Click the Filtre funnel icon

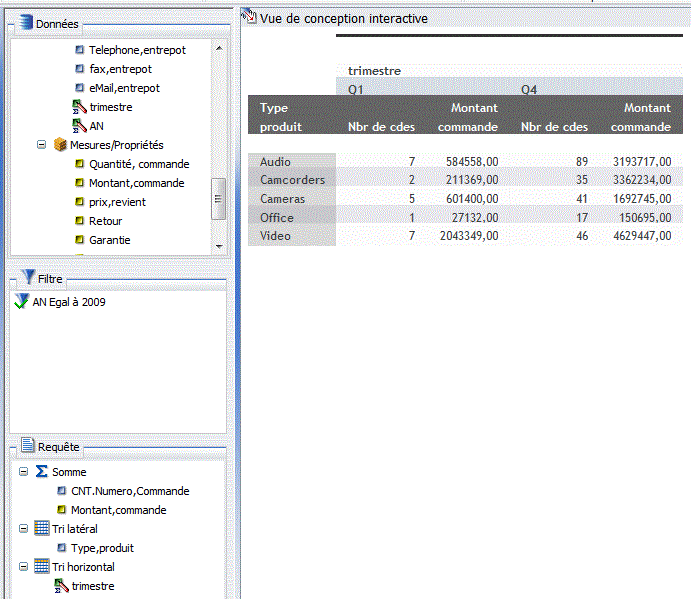(27, 277)
